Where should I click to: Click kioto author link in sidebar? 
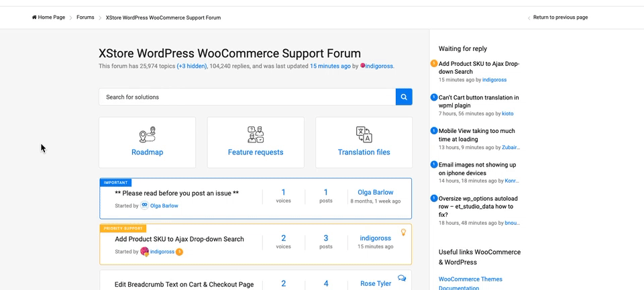pos(508,113)
